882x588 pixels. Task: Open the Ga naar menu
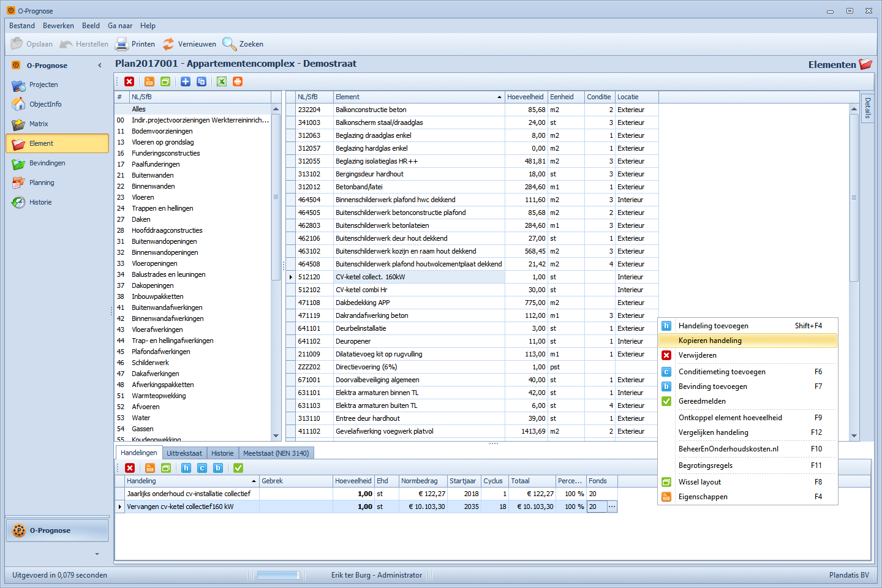point(120,26)
